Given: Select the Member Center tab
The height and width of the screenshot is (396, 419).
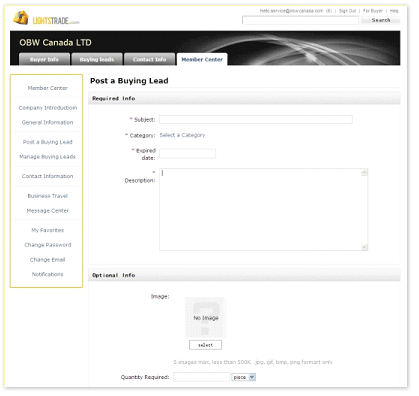Looking at the screenshot, I should coord(202,59).
